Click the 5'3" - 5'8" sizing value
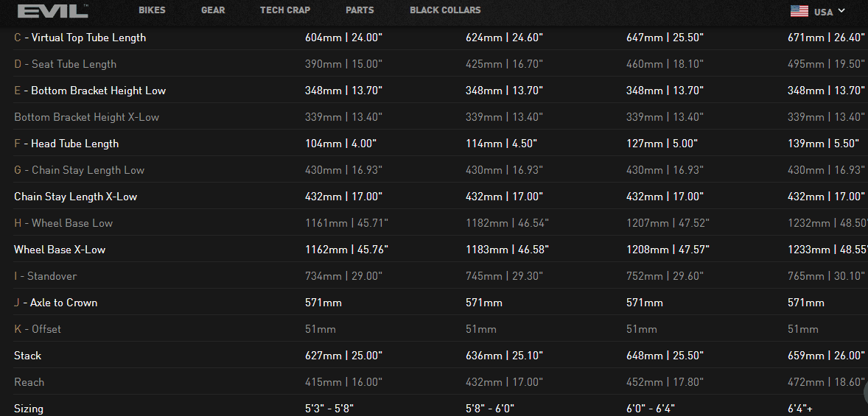868x416 pixels. (x=334, y=409)
